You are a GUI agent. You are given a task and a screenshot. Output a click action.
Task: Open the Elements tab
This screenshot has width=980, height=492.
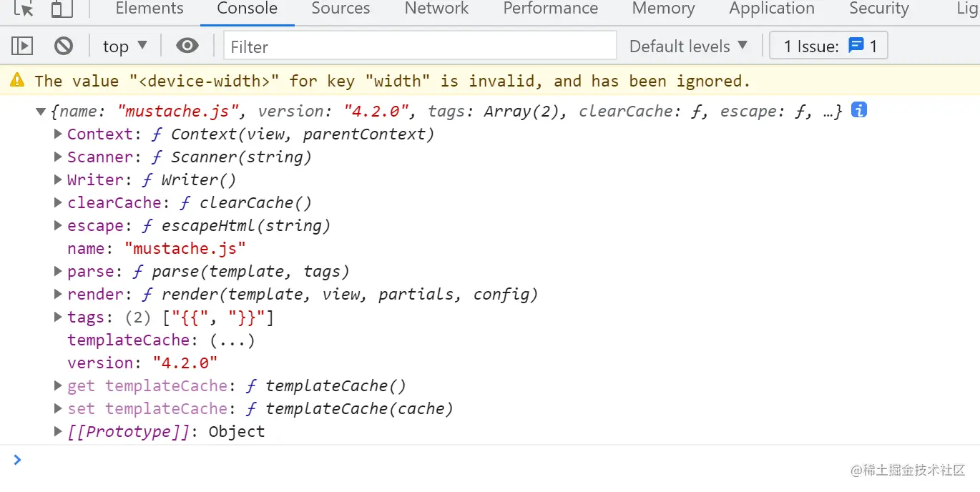coord(150,9)
